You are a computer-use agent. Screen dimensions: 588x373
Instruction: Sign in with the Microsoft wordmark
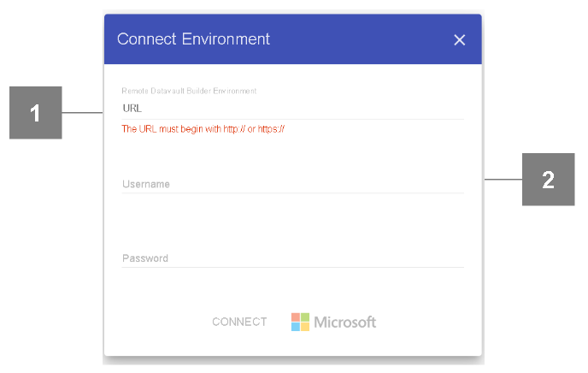(x=344, y=323)
